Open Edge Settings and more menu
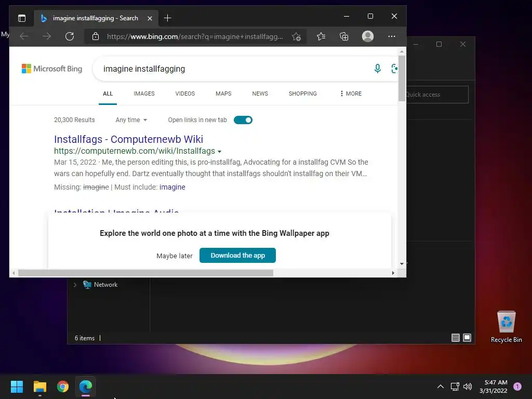 [x=392, y=36]
